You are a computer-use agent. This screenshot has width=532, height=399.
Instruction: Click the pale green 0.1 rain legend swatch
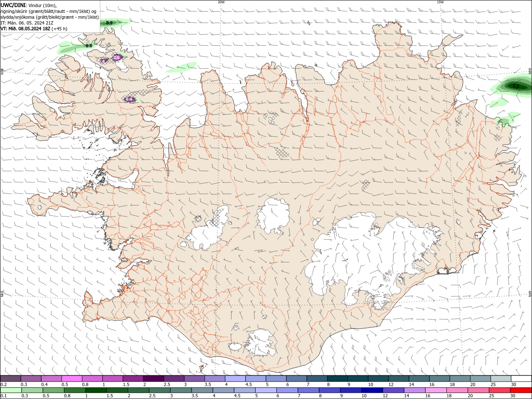point(11,390)
